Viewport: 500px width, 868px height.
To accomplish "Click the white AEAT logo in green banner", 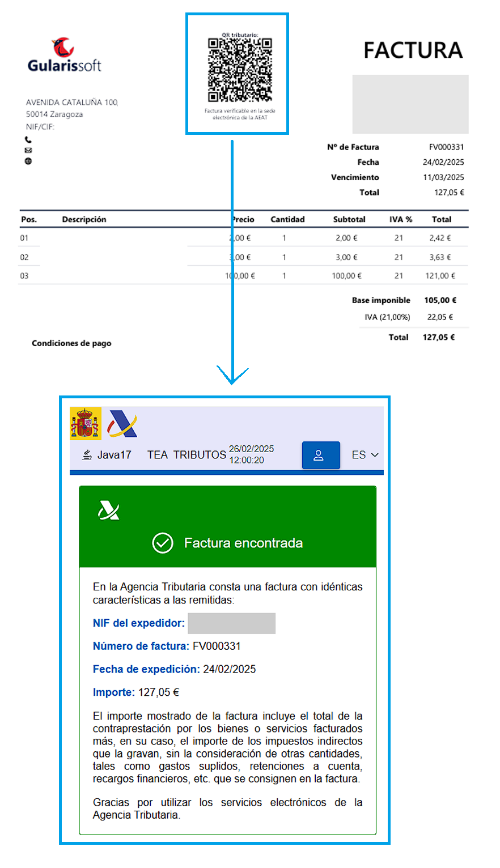I will click(108, 510).
